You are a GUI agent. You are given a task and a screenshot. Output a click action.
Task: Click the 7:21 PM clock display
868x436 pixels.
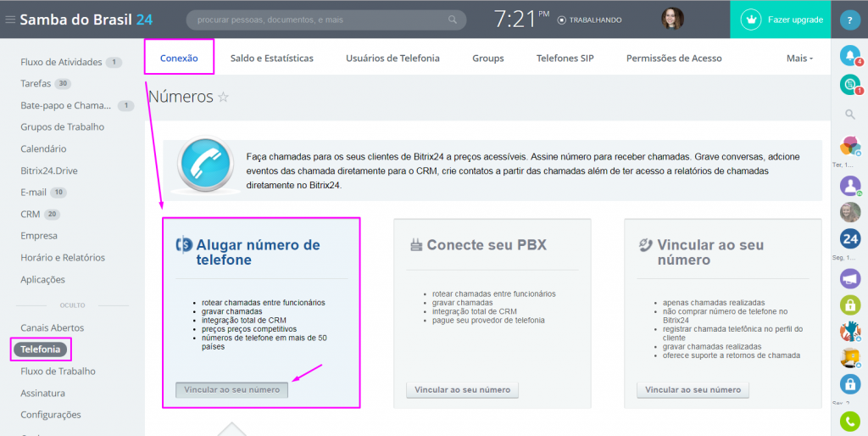521,20
